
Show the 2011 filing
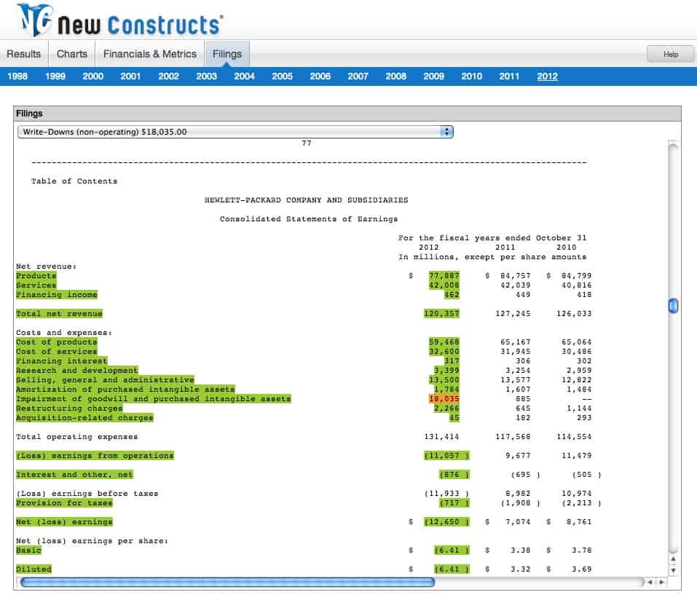[x=509, y=76]
